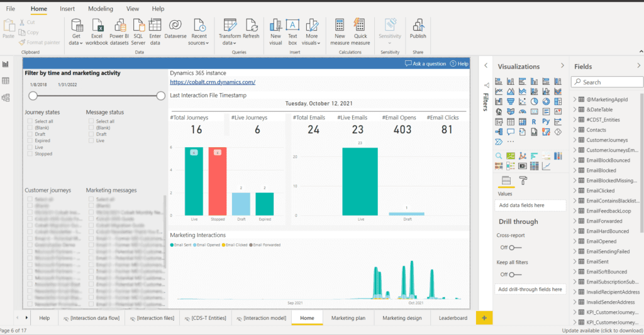Click date slider start handle
Screen dimensions: 644x335
pyautogui.click(x=33, y=96)
